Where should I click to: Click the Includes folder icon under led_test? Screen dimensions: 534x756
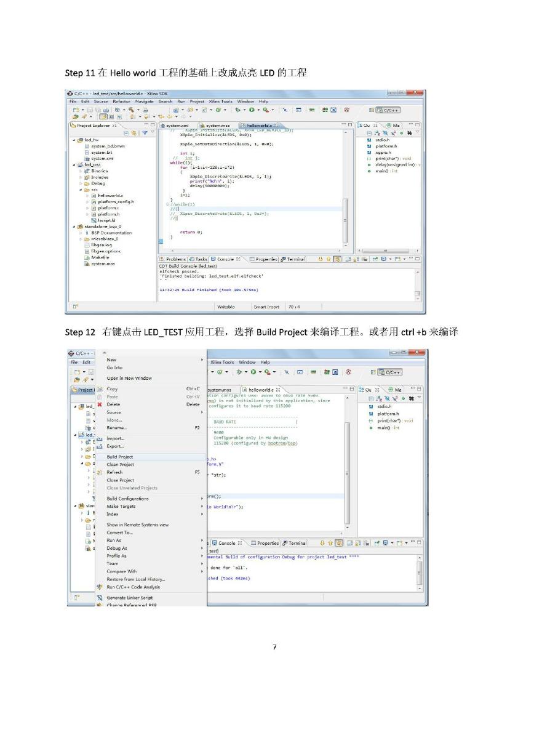coord(87,177)
